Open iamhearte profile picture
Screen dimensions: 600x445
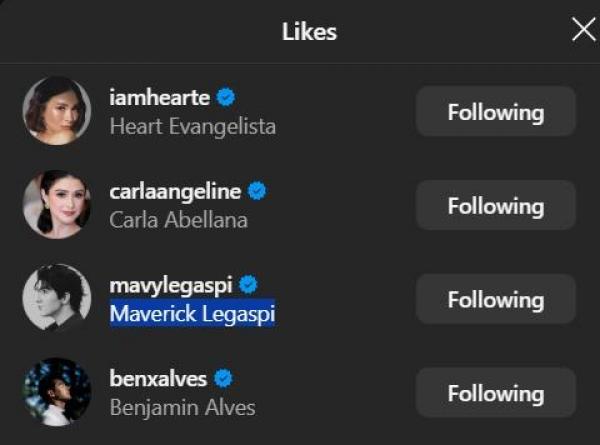point(57,111)
